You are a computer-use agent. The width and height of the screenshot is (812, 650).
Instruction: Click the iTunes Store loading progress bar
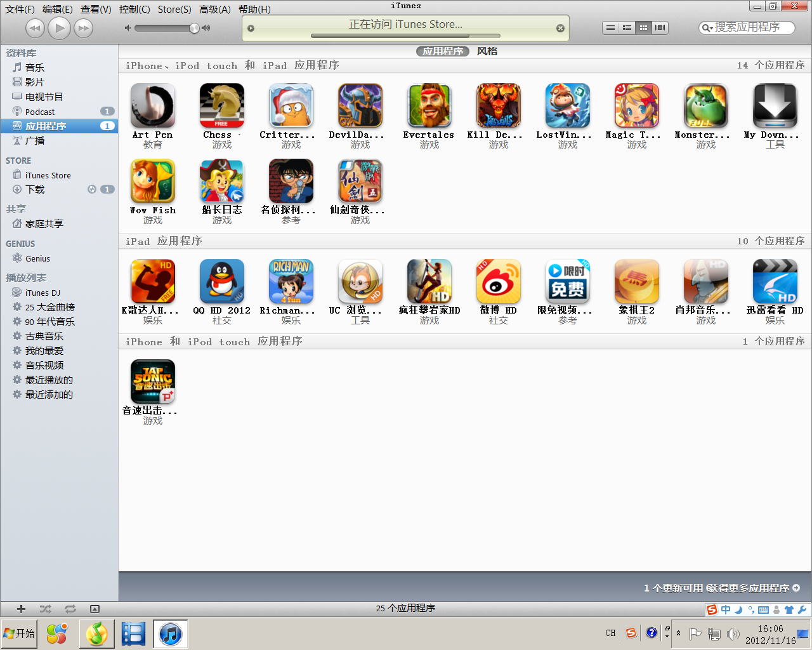point(405,36)
